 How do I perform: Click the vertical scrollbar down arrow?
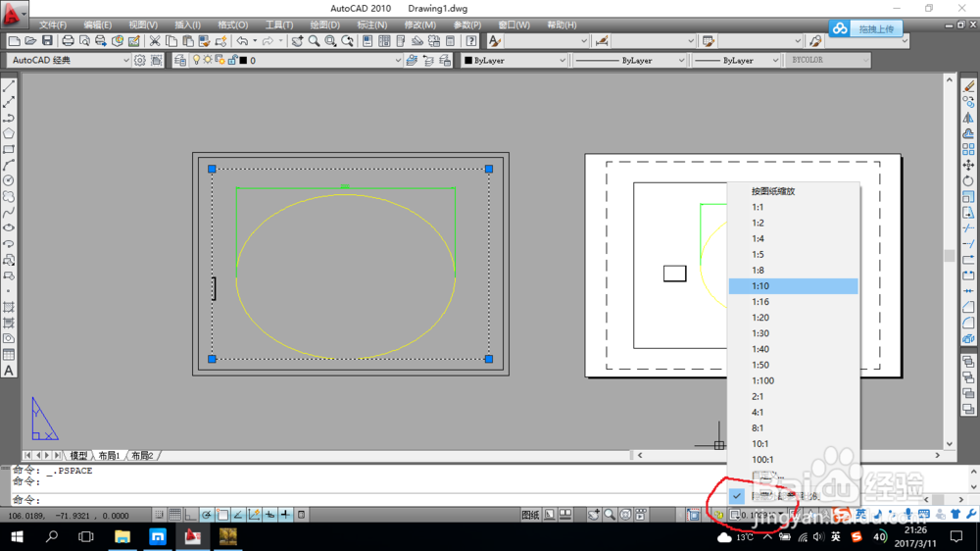coord(950,444)
